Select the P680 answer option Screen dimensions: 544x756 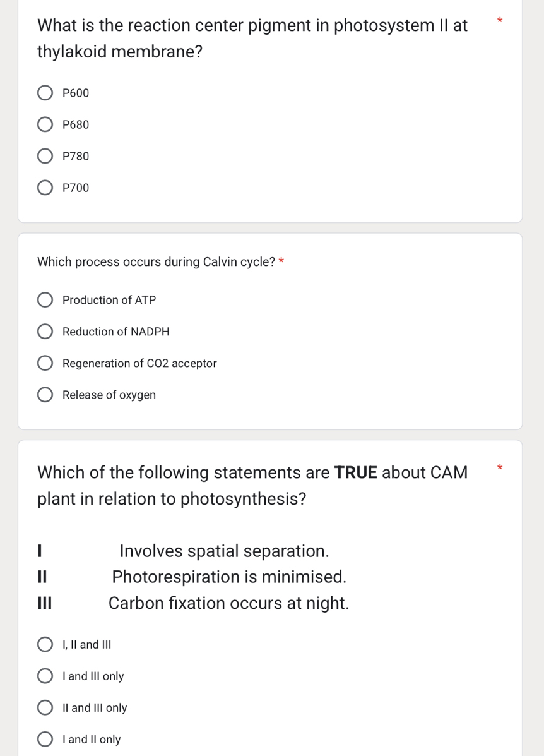pyautogui.click(x=45, y=124)
